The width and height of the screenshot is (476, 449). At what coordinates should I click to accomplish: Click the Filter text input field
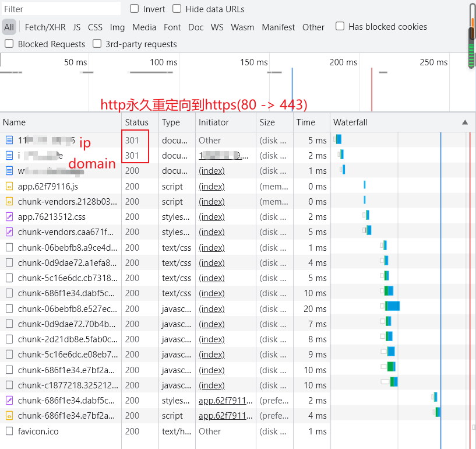click(61, 9)
